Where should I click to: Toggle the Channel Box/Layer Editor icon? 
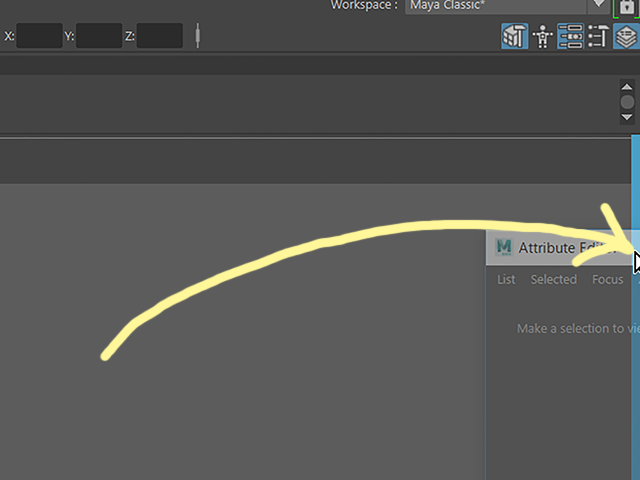pos(626,36)
